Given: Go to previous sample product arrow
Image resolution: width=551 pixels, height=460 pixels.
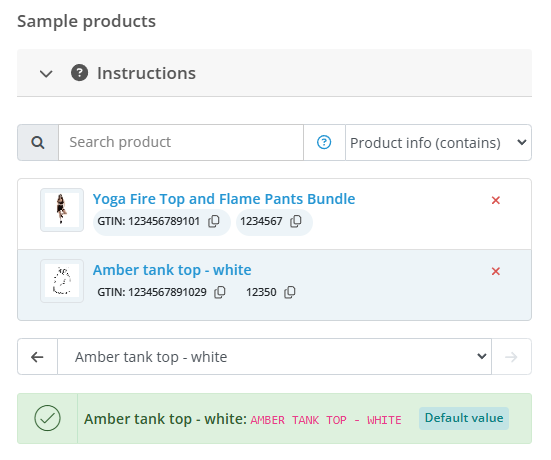Looking at the screenshot, I should [38, 357].
